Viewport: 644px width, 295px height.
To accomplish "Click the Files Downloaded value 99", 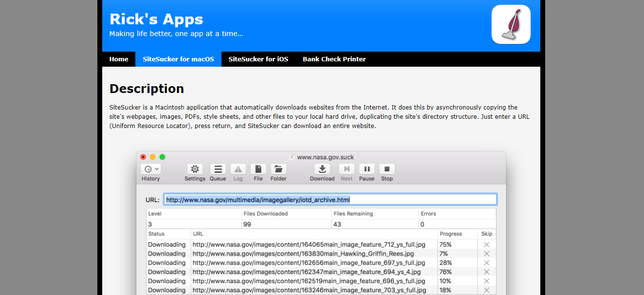I will point(248,224).
